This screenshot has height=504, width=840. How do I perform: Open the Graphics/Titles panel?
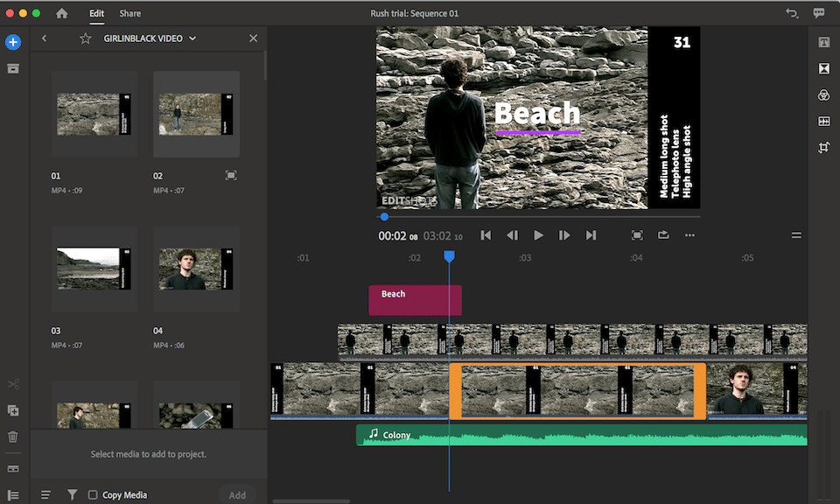823,41
